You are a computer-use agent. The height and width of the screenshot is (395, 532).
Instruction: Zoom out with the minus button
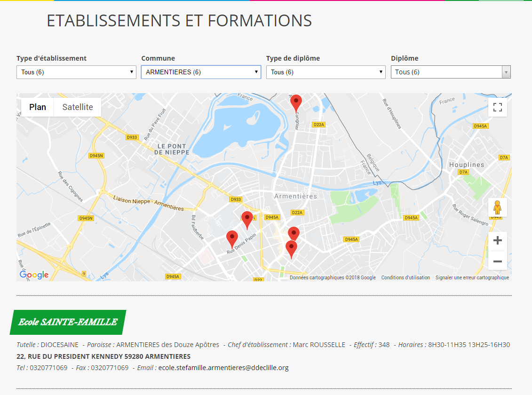[497, 261]
